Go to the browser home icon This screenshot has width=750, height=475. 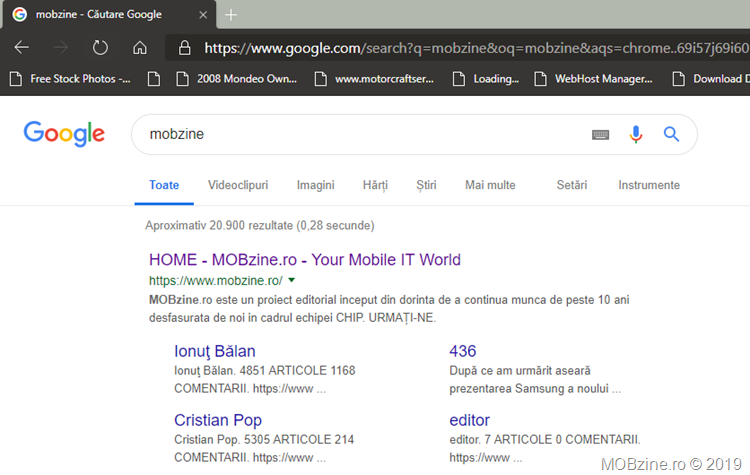coord(140,47)
